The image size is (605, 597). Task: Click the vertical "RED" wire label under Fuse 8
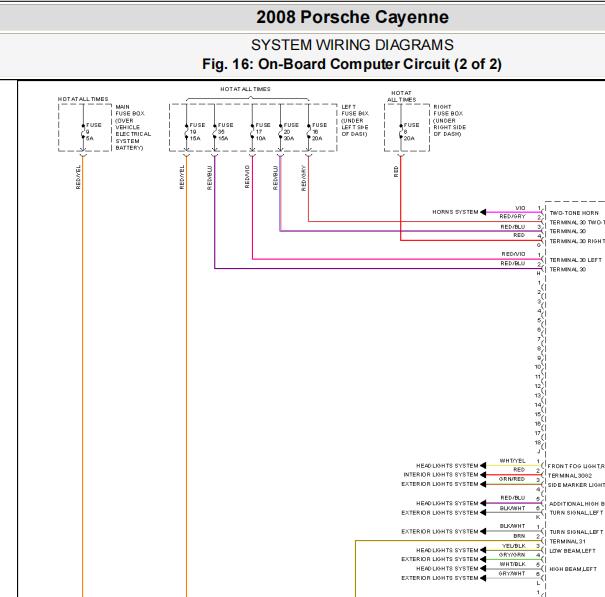396,171
